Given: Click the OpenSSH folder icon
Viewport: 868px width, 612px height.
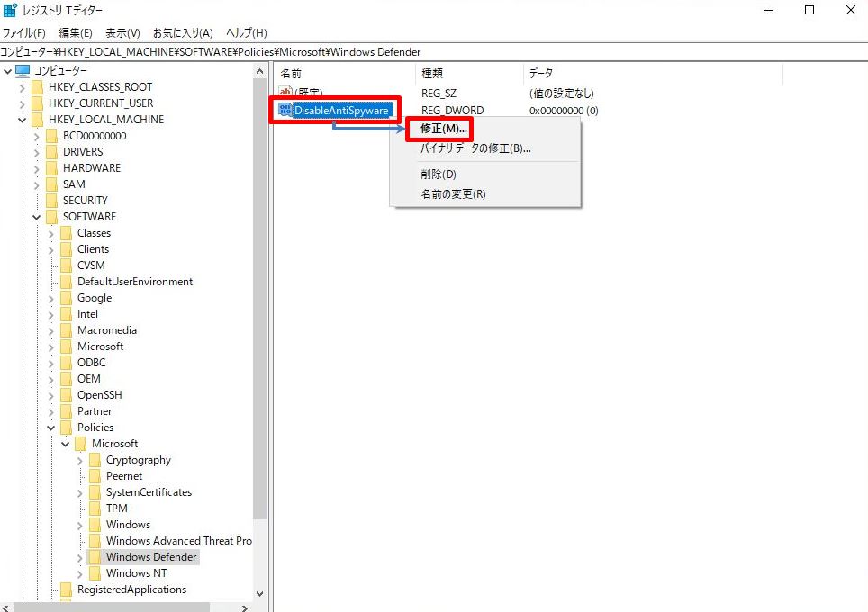Looking at the screenshot, I should [67, 395].
